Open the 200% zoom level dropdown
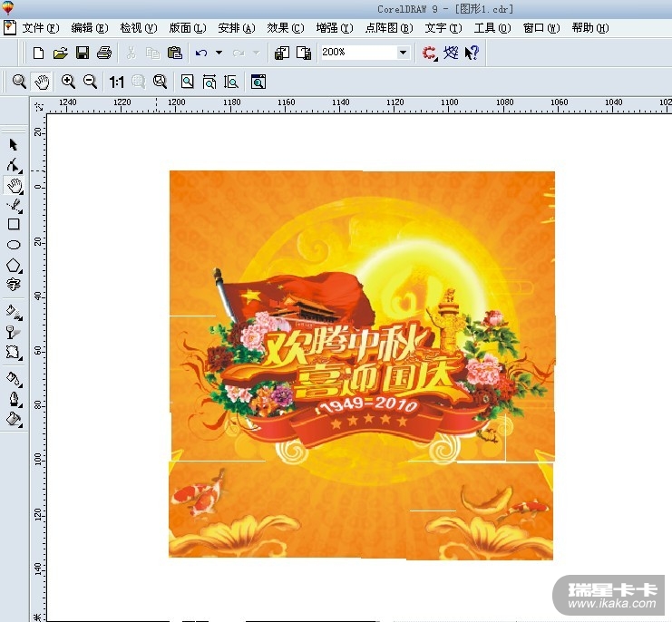Image resolution: width=672 pixels, height=622 pixels. coord(403,53)
